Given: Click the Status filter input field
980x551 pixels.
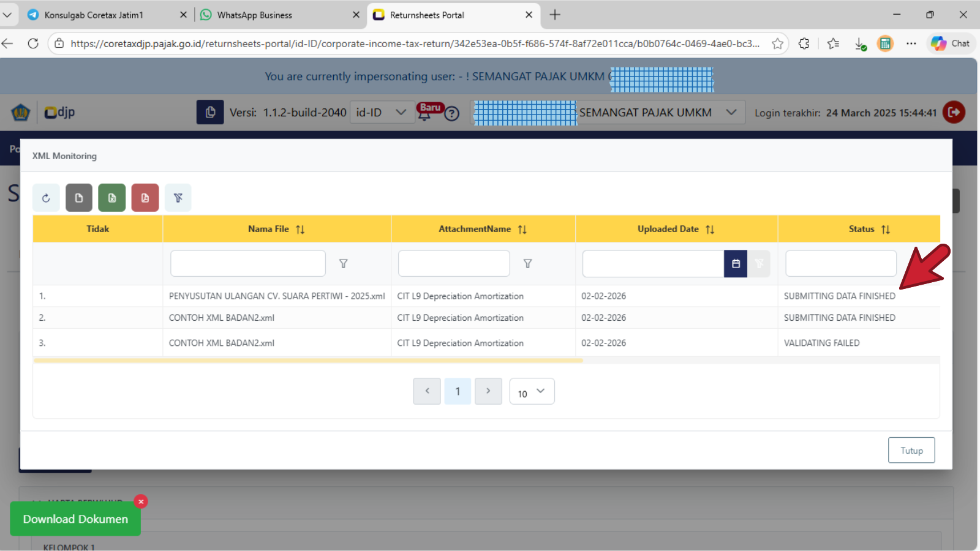Looking at the screenshot, I should [x=840, y=263].
